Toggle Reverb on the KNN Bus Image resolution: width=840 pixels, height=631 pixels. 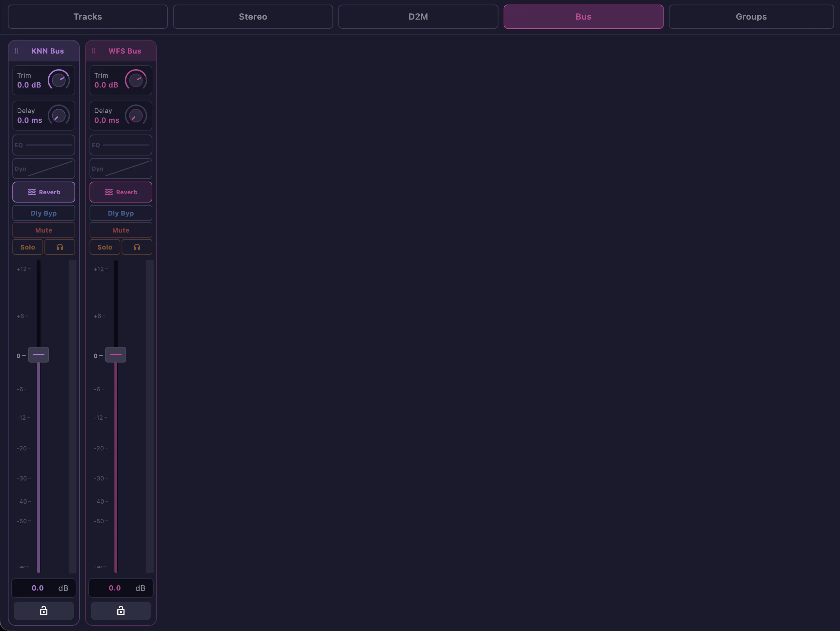[44, 192]
